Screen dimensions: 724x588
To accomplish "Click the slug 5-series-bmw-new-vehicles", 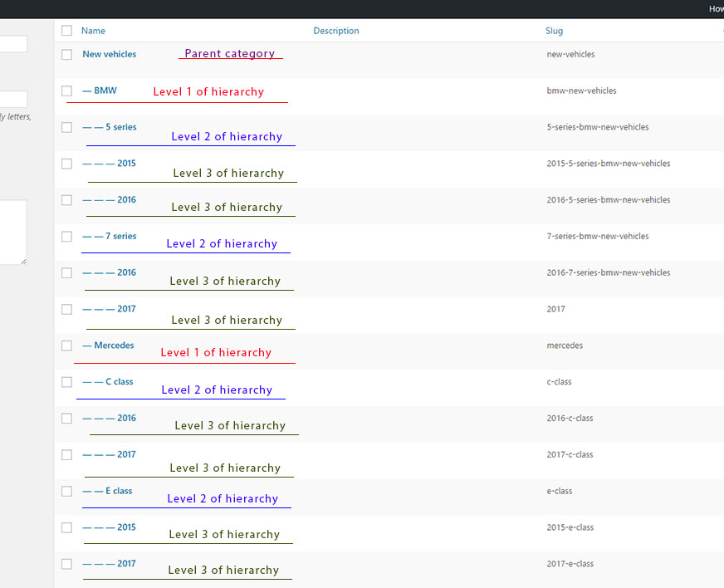I will tap(598, 127).
